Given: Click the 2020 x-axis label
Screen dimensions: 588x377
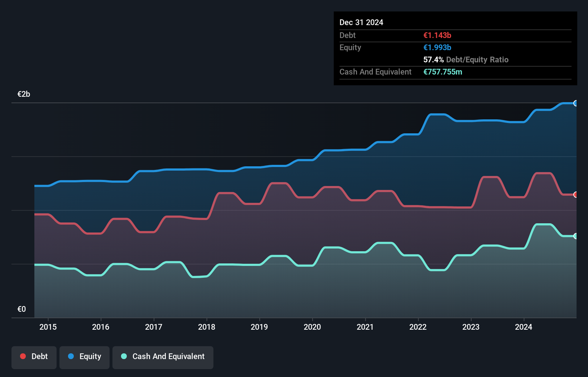Looking at the screenshot, I should point(312,327).
